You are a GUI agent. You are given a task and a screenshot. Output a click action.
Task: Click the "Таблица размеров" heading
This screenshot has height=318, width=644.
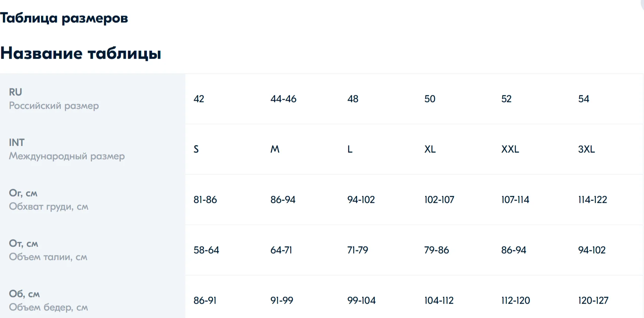[64, 18]
